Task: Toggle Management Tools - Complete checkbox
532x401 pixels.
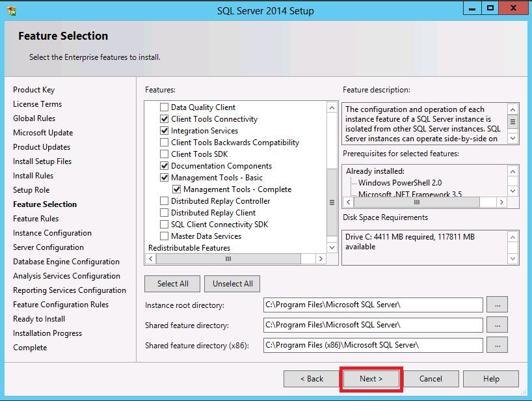Action: [x=177, y=189]
